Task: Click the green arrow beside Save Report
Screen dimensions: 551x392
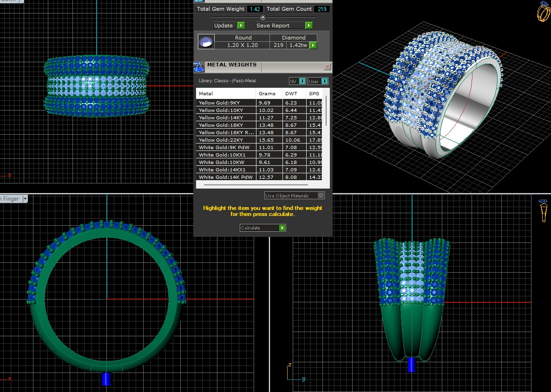Action: point(308,26)
